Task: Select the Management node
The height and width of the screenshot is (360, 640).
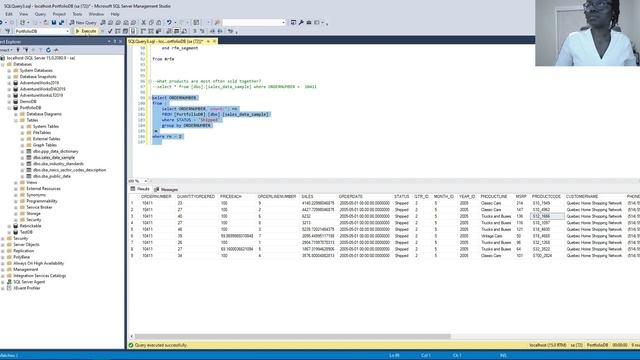Action: 26,269
